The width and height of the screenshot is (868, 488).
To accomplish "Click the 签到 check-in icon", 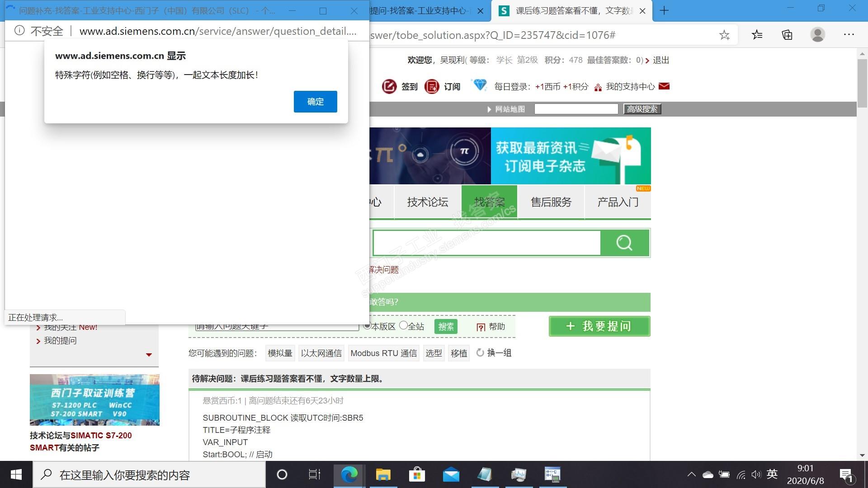I will coord(389,86).
